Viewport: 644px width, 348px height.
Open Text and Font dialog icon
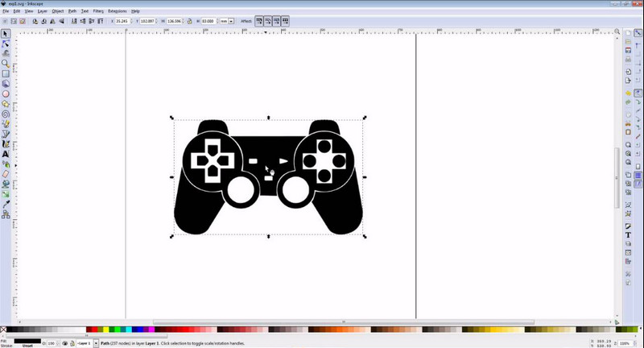(628, 235)
